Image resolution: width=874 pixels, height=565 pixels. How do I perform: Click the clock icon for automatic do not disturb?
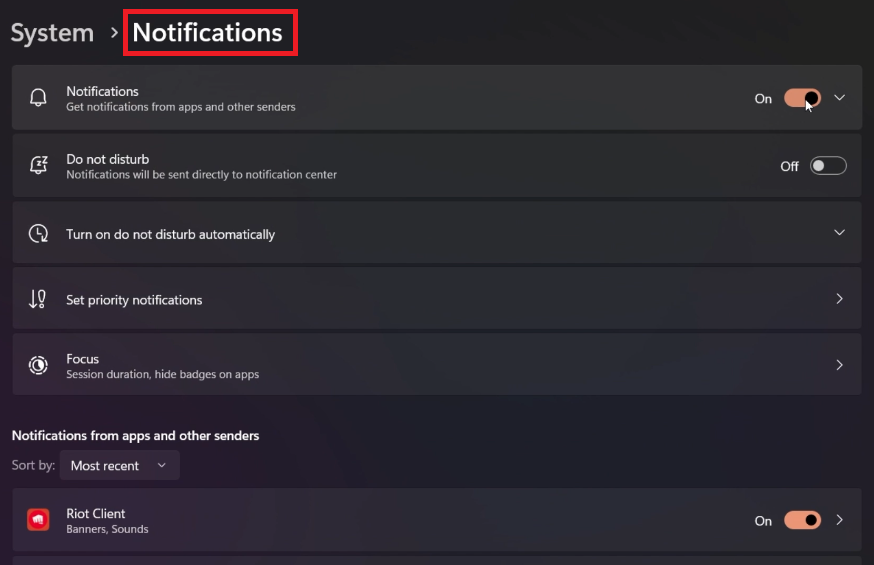38,234
